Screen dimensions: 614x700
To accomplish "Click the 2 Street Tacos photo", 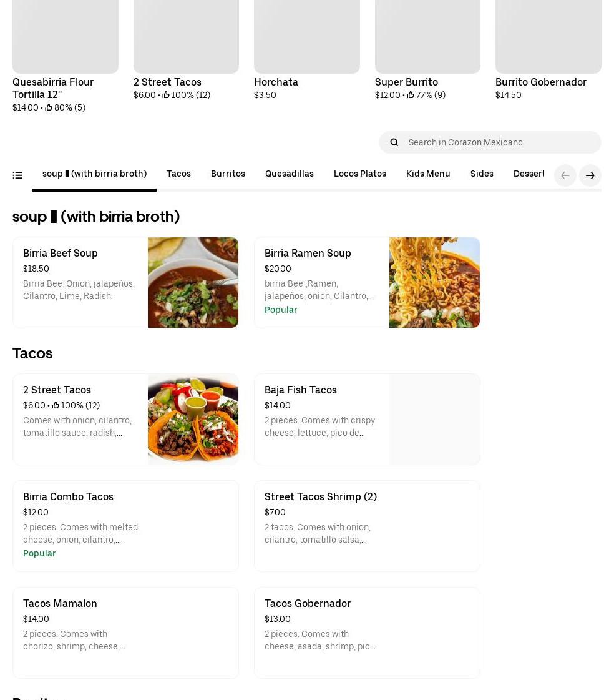I will (193, 419).
